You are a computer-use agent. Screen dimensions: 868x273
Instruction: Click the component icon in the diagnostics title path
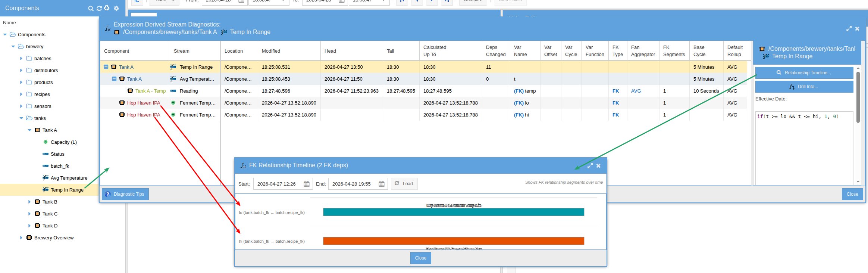[x=117, y=32]
